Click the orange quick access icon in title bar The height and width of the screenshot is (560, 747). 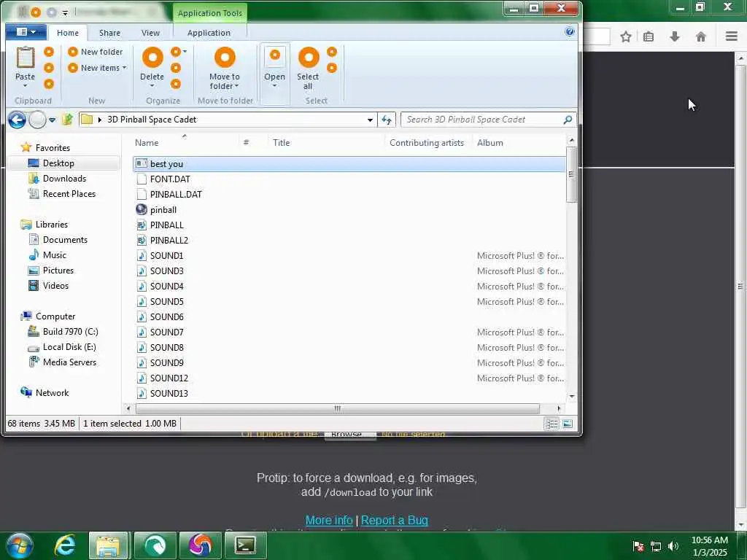[x=36, y=12]
